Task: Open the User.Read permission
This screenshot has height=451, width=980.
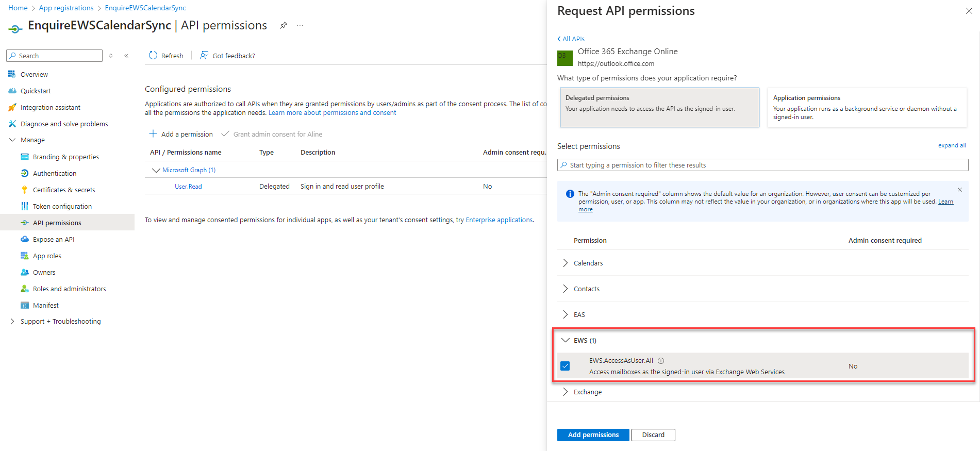Action: [188, 186]
